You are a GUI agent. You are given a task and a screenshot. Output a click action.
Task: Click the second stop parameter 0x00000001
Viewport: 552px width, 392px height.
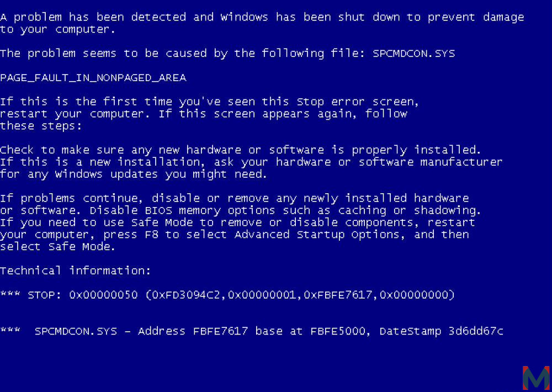tap(262, 295)
